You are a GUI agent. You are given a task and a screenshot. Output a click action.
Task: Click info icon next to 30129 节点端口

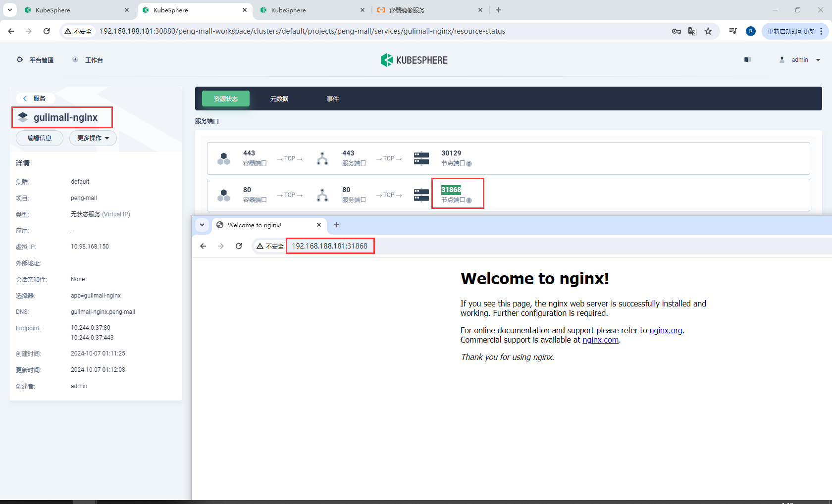469,164
